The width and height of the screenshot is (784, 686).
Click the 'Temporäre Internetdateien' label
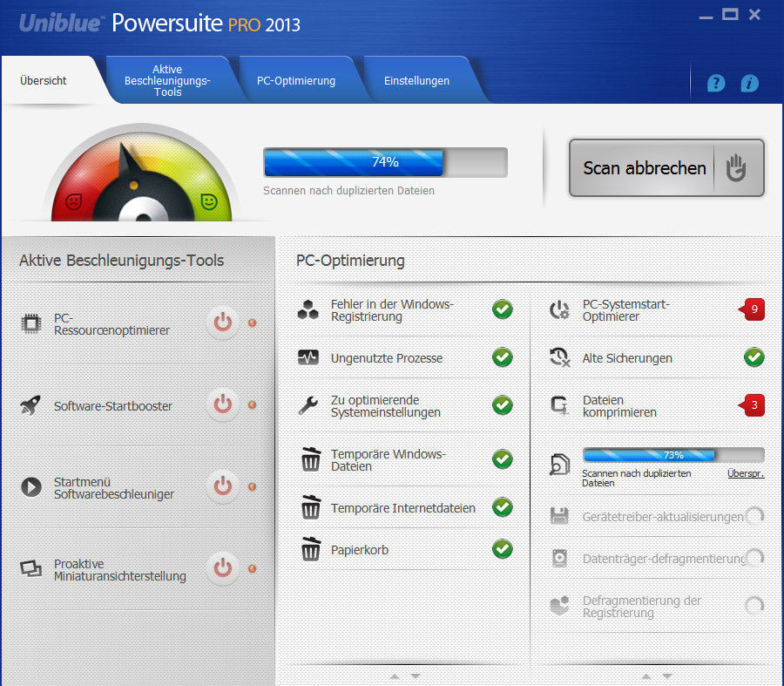pyautogui.click(x=403, y=508)
